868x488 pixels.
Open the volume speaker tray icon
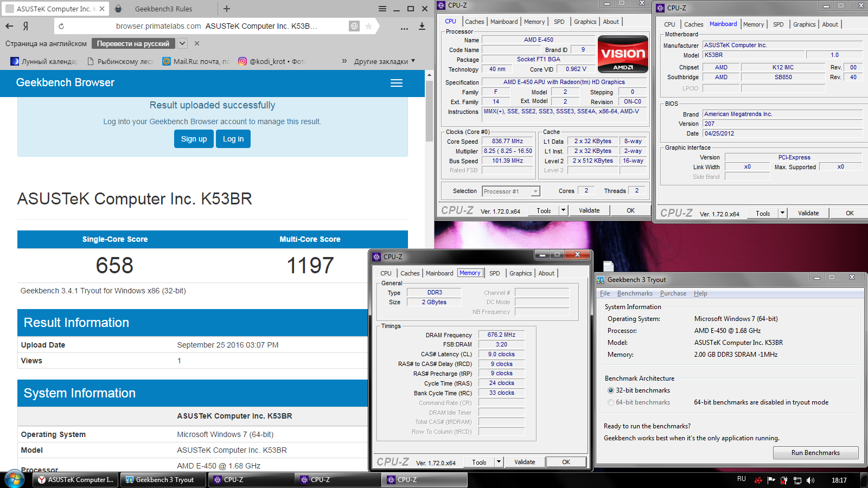point(810,480)
